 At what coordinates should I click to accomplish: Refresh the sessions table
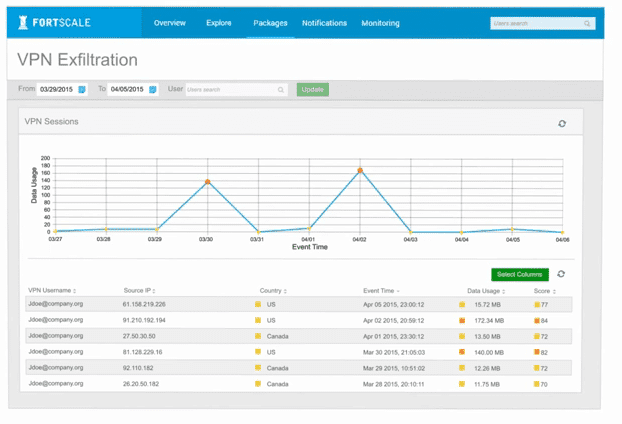point(561,274)
